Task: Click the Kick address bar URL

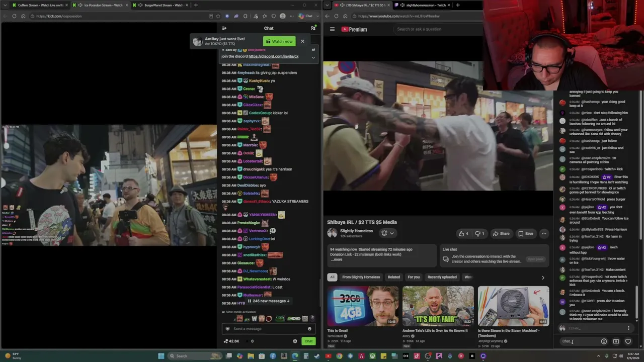Action: point(59,16)
